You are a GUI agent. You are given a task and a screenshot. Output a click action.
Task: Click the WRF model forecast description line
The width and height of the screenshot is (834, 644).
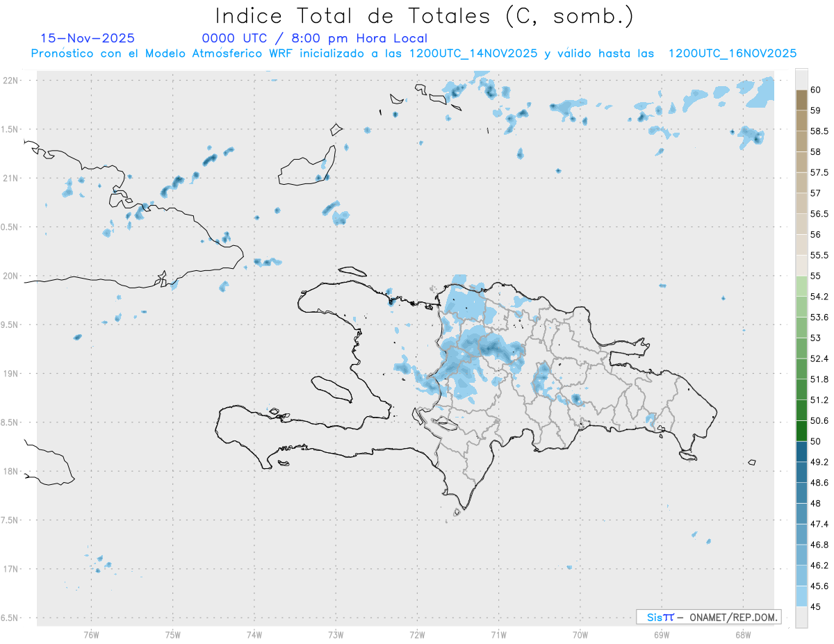(x=414, y=53)
